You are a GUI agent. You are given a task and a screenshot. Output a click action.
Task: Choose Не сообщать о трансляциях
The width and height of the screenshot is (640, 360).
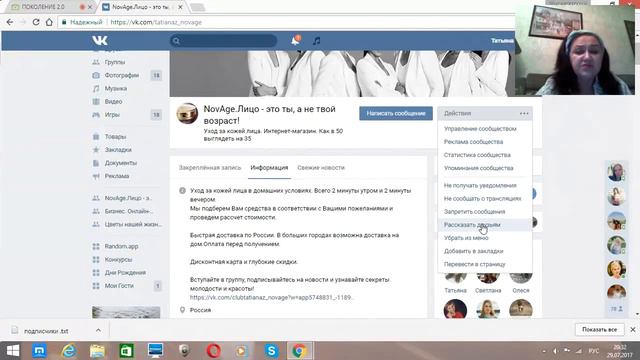(482, 198)
